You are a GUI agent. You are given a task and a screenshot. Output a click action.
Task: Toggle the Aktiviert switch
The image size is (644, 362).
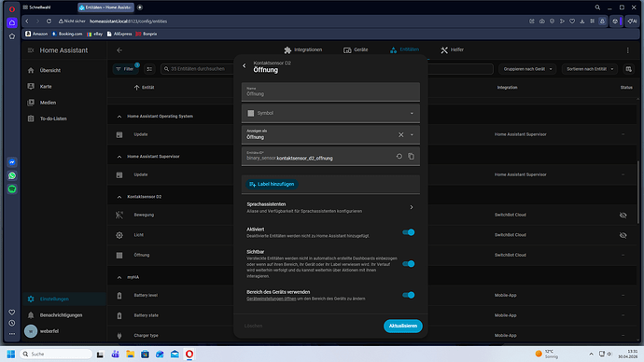click(408, 232)
